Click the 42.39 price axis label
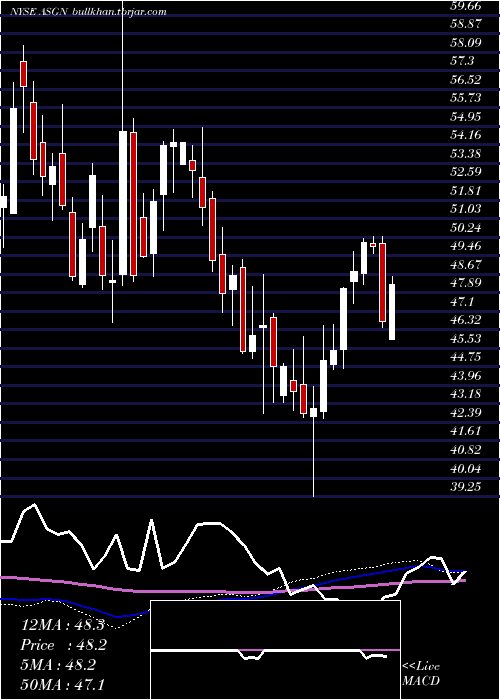 465,413
